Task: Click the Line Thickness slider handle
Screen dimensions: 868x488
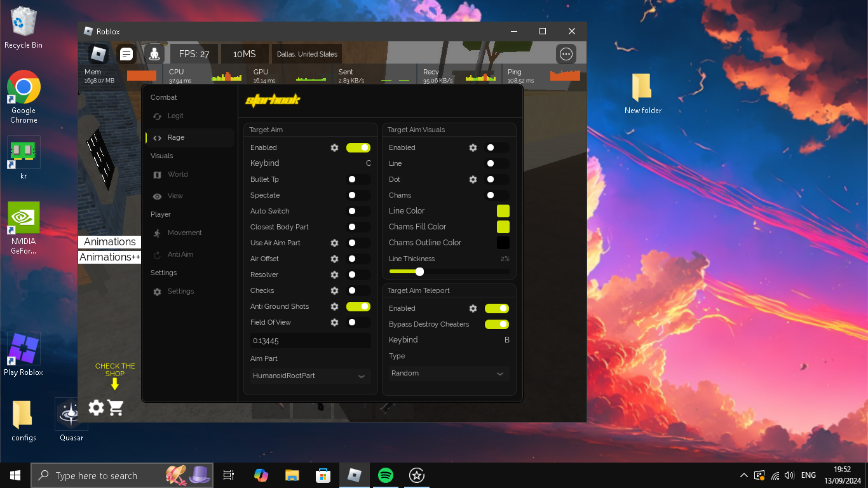Action: [419, 271]
